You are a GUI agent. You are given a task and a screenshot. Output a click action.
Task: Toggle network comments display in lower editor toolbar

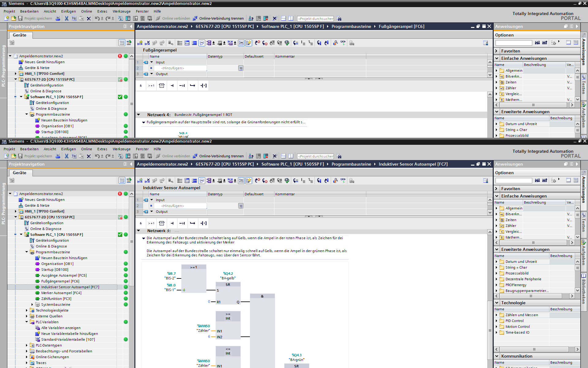(x=241, y=181)
